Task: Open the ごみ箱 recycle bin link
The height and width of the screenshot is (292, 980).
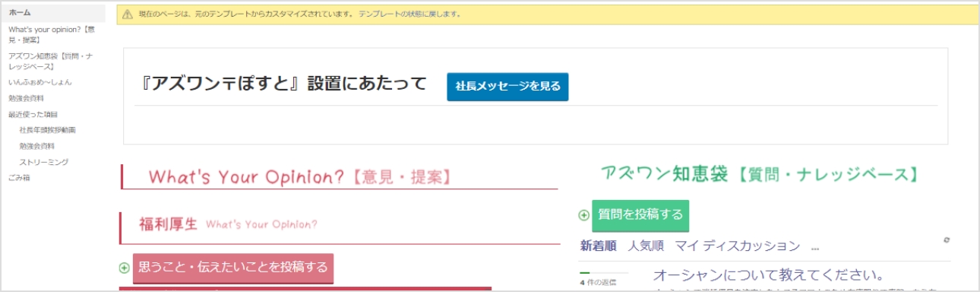Action: click(20, 177)
